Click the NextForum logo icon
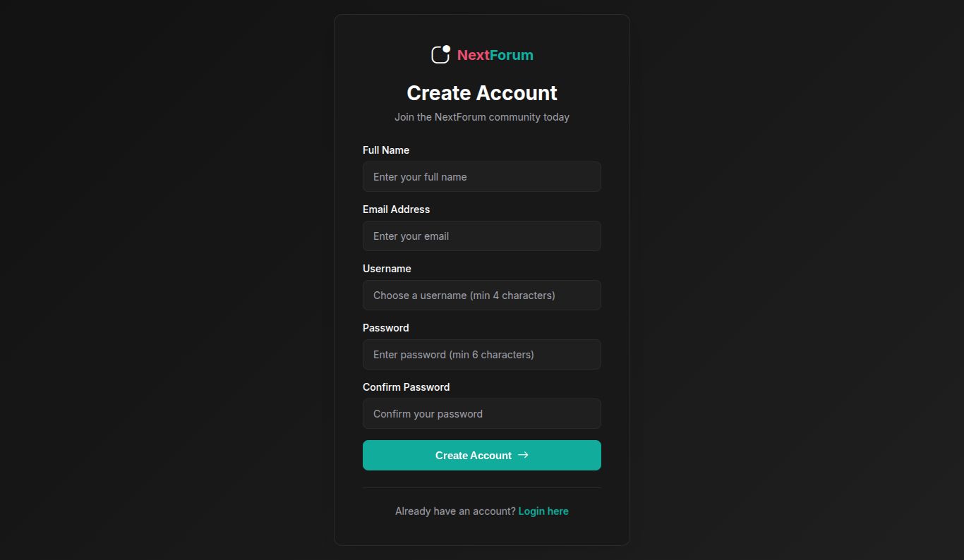Viewport: 964px width, 560px height. (x=440, y=54)
